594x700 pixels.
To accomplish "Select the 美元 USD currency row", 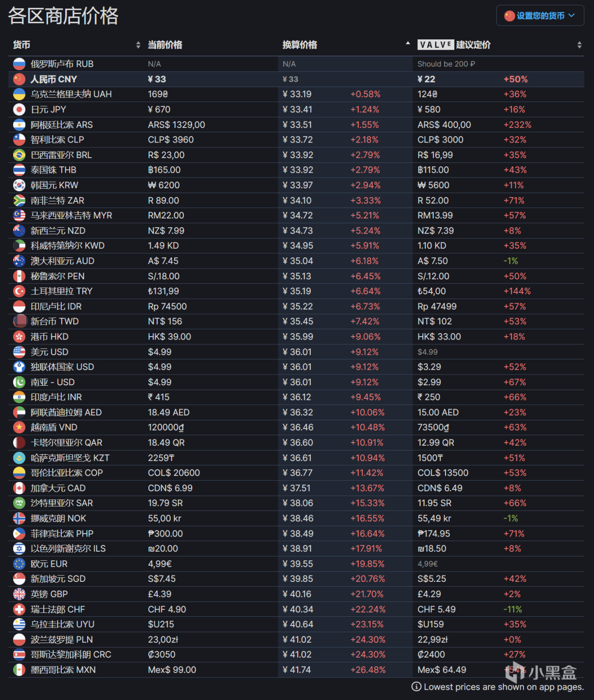I will click(x=49, y=352).
